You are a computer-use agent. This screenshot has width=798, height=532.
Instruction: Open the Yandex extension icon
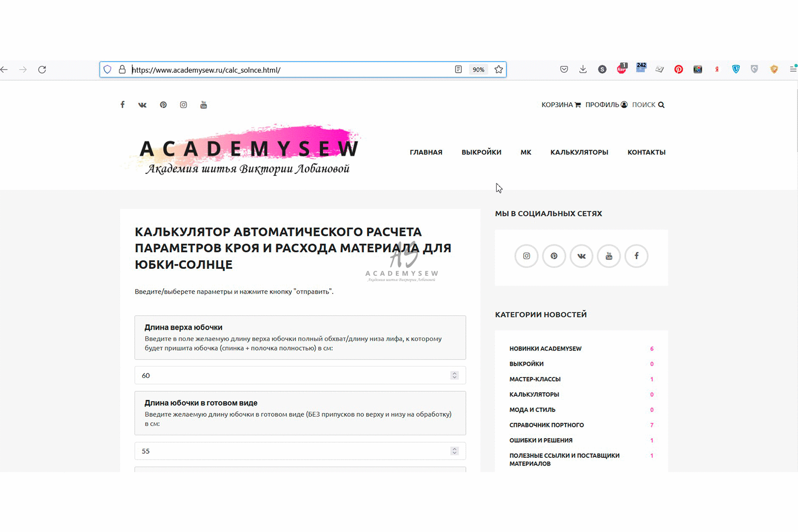[717, 69]
